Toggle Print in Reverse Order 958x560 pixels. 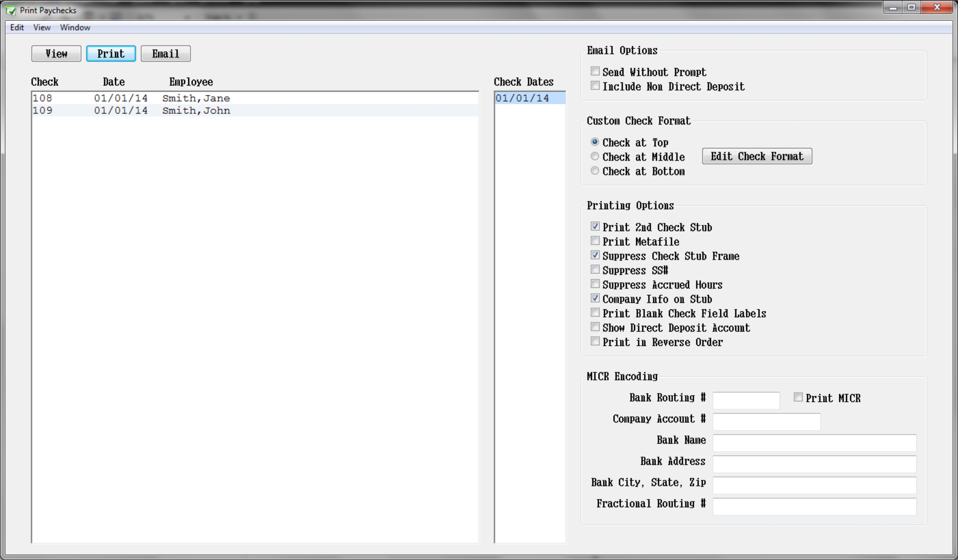point(595,341)
